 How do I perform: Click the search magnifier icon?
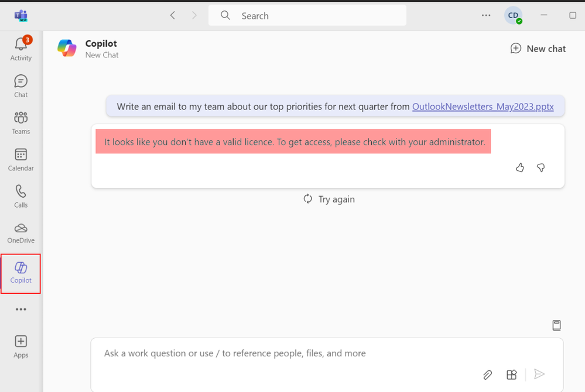coord(225,15)
